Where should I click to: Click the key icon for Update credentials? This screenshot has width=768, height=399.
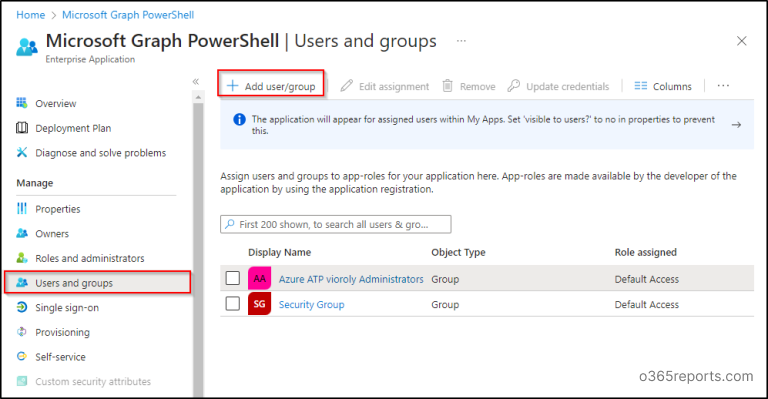coord(513,86)
